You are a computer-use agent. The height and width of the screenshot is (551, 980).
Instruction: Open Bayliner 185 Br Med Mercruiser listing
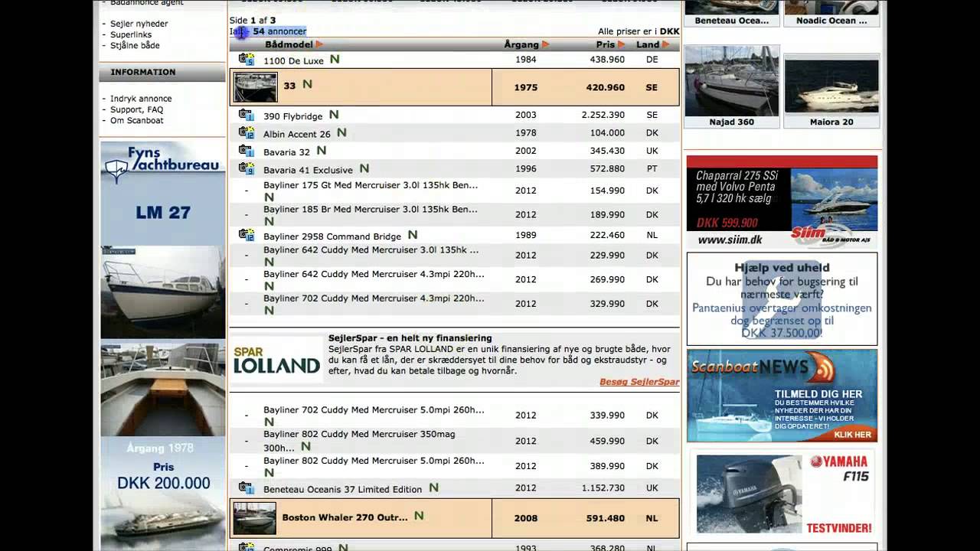tap(371, 209)
